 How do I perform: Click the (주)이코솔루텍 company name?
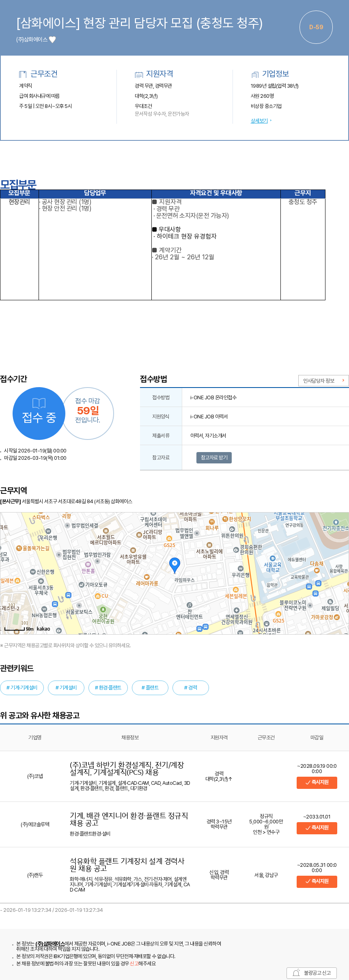point(35,824)
